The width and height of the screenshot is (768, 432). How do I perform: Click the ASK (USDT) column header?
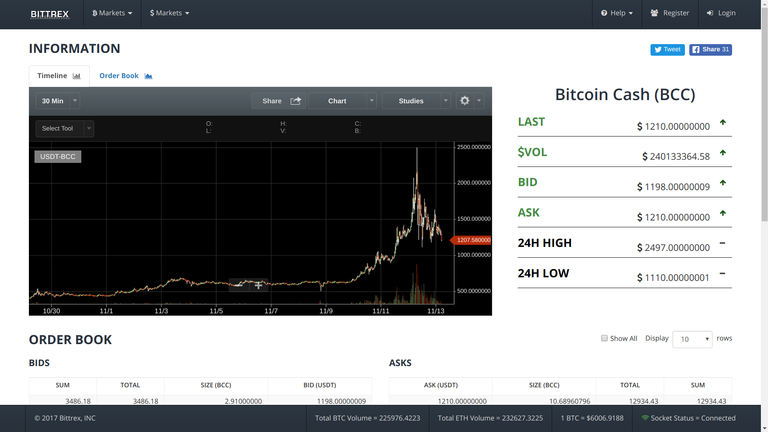tap(441, 385)
